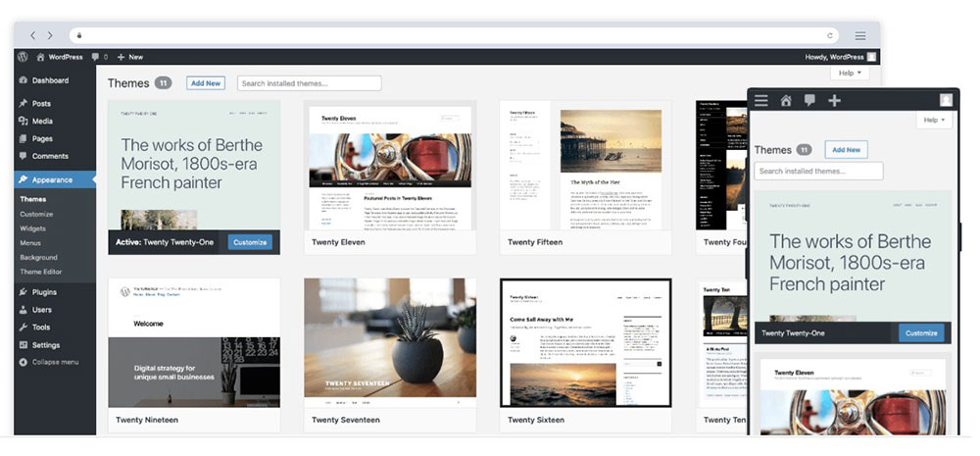Viewport: 980px width, 456px height.
Task: Tap the home icon in mobile admin bar
Action: 786,100
